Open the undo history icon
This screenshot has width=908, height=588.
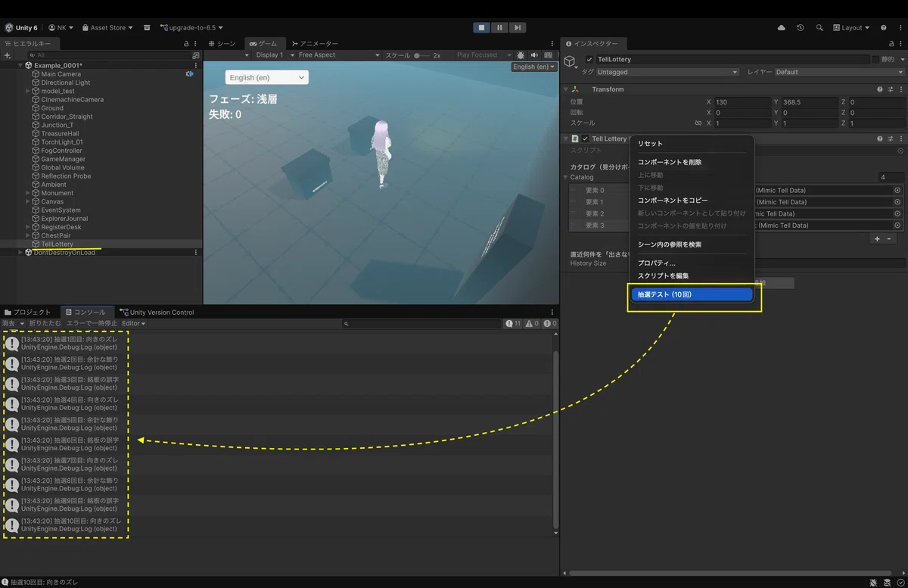point(801,28)
